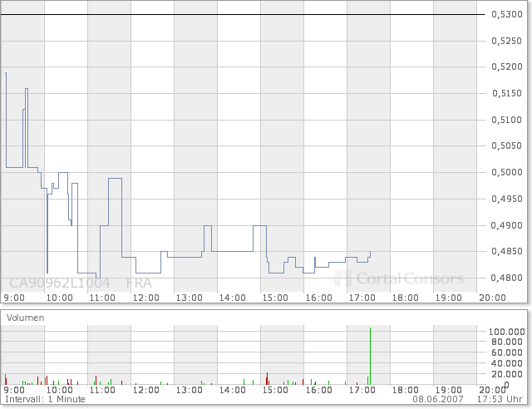532x409 pixels.
Task: Click the 12:00 label on price chart
Action: click(x=145, y=297)
